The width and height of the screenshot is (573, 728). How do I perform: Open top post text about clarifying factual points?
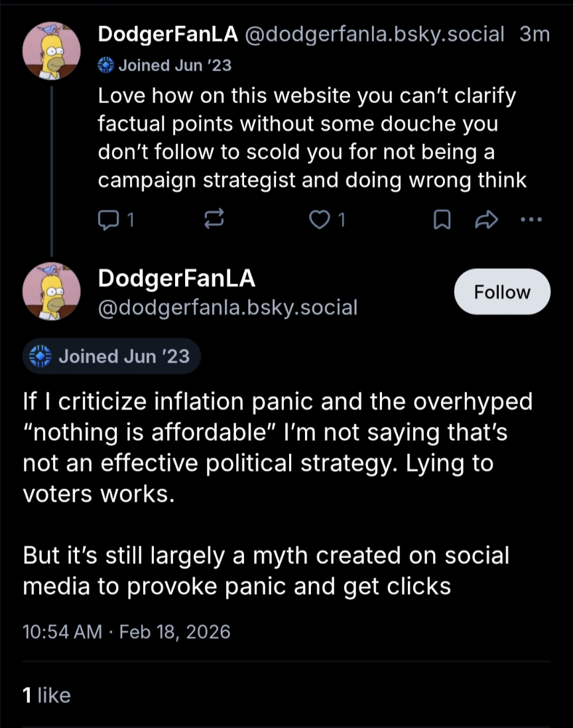(312, 138)
